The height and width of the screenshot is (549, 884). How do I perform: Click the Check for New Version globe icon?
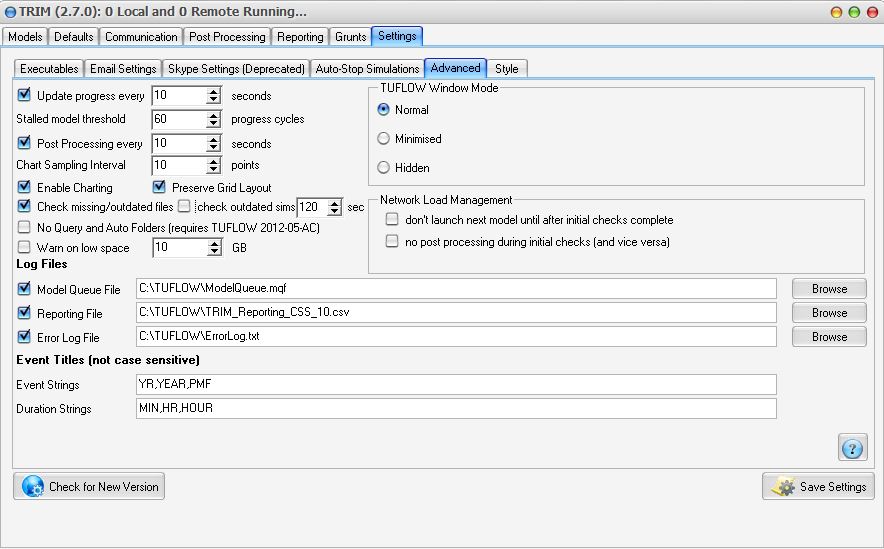(32, 487)
